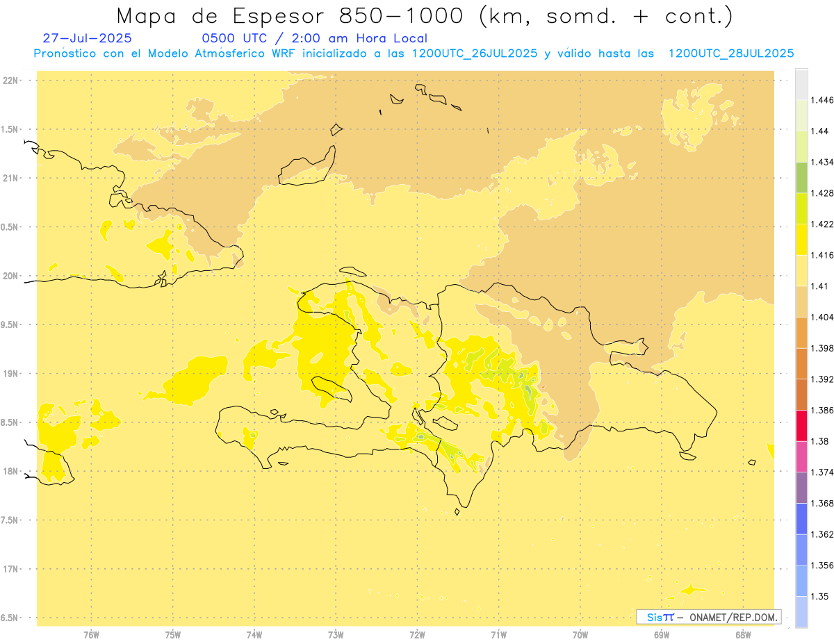Screen dimensions: 834x644
Task: Click the legend value '1.422'
Action: tap(822, 224)
